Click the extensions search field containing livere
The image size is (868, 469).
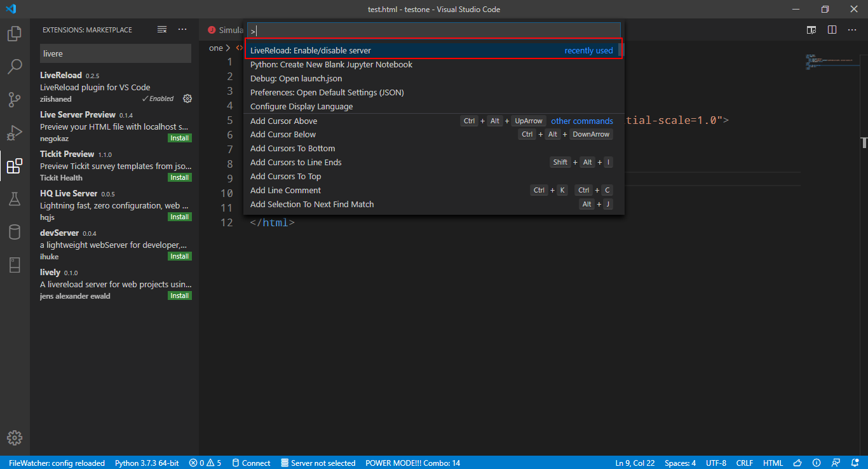click(x=115, y=53)
